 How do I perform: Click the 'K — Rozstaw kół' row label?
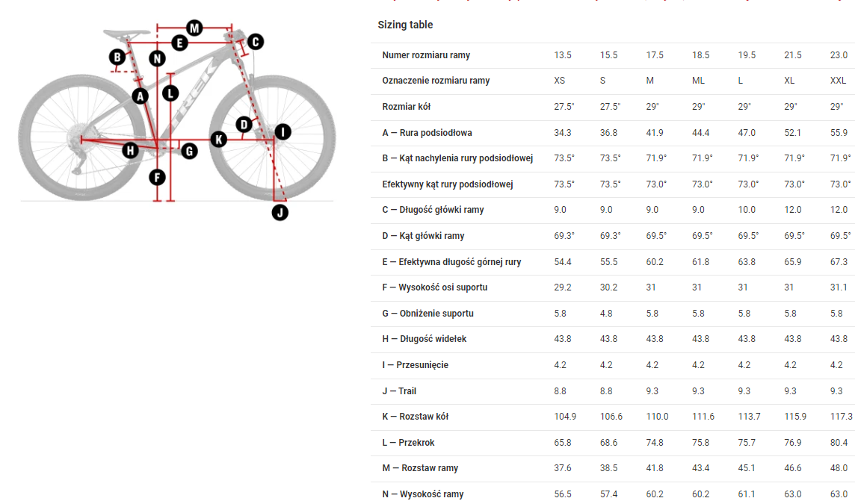coord(415,417)
